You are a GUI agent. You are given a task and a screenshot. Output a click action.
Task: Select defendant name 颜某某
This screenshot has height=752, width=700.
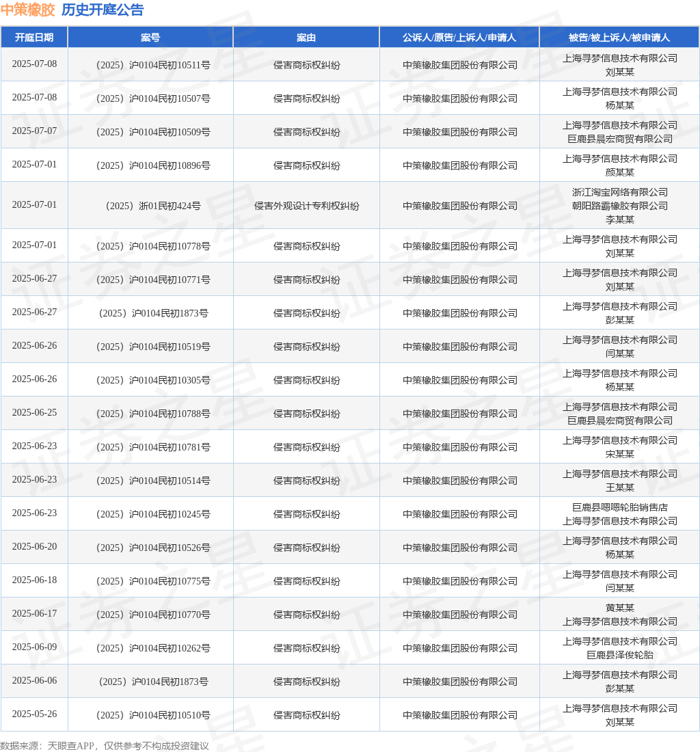620,172
